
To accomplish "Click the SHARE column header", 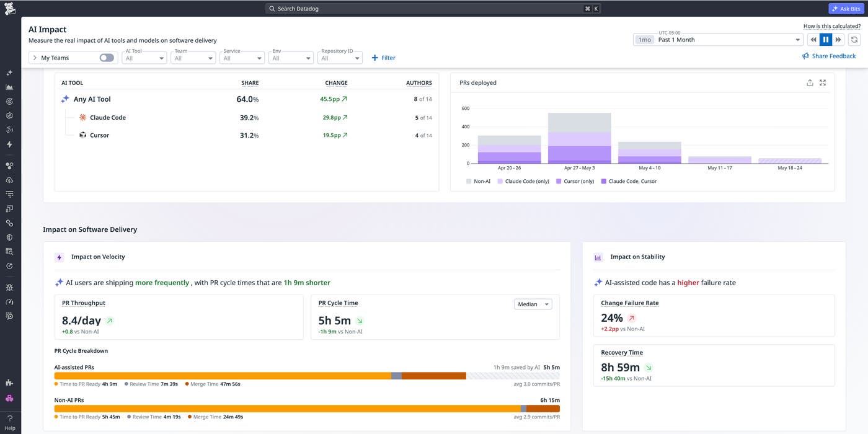I will pos(250,83).
